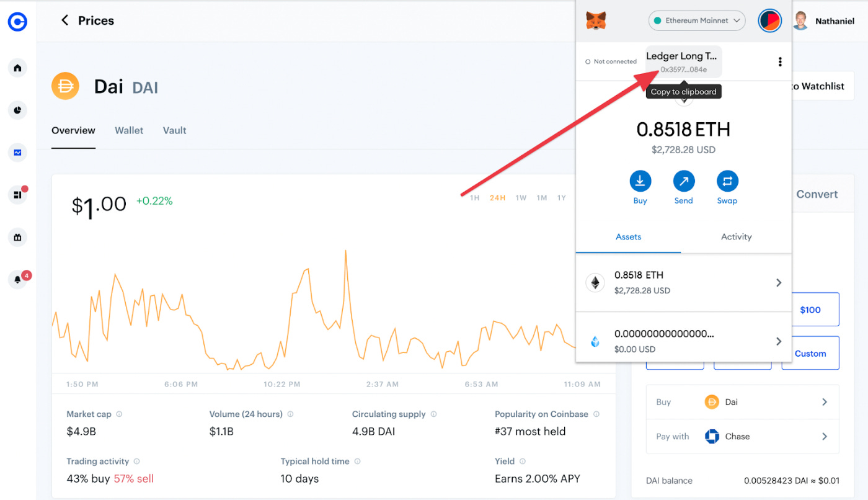The width and height of the screenshot is (868, 500).
Task: Expand the 0.00000000000000... token row chevron
Action: [x=779, y=341]
